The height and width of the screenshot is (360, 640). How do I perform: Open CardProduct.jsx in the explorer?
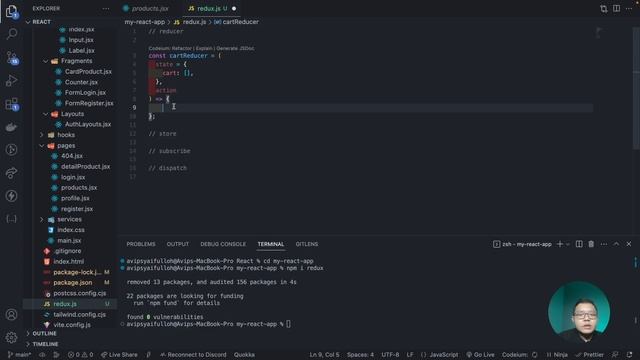tap(88, 72)
